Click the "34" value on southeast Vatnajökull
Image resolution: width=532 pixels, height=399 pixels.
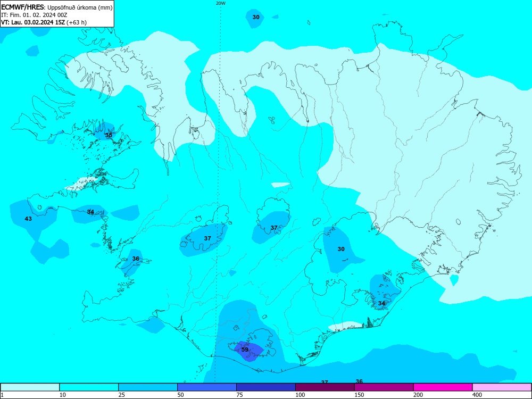381,303
